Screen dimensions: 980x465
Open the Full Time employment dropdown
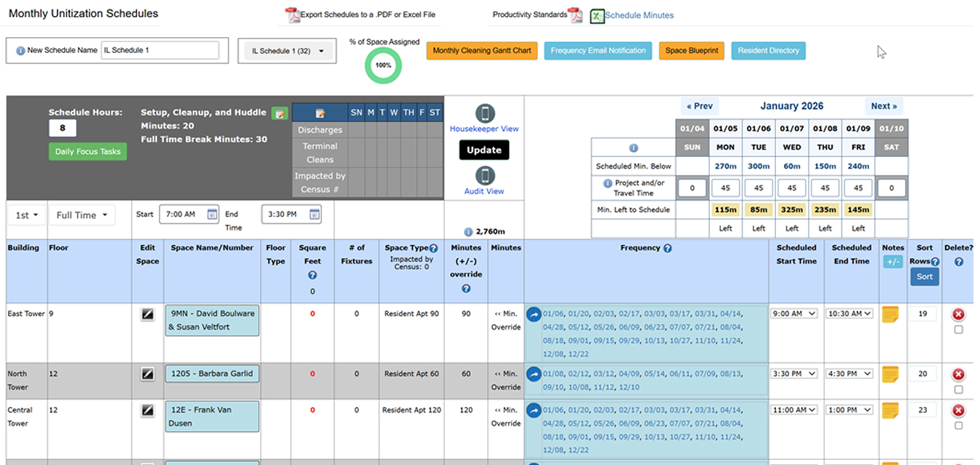(81, 215)
